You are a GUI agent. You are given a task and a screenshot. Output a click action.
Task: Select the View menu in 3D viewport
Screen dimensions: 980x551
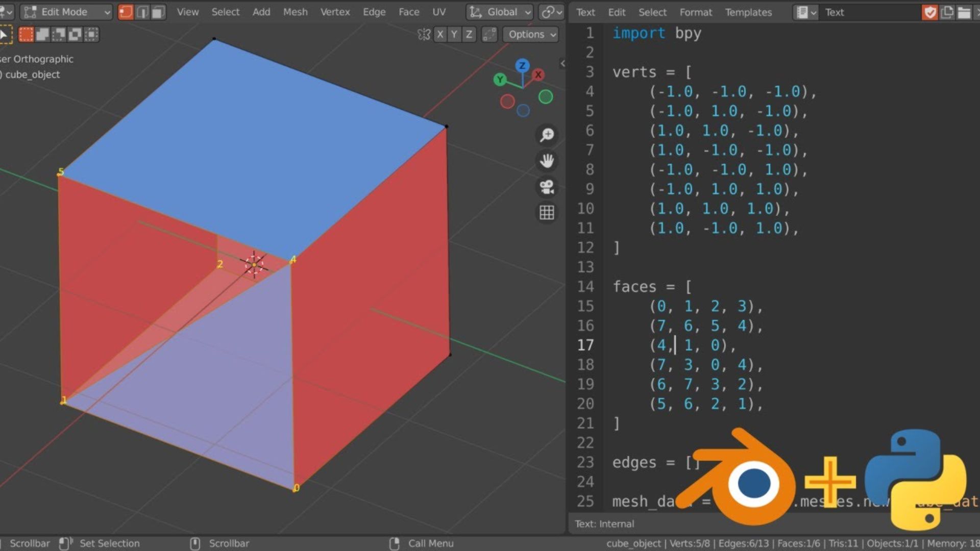pyautogui.click(x=187, y=12)
